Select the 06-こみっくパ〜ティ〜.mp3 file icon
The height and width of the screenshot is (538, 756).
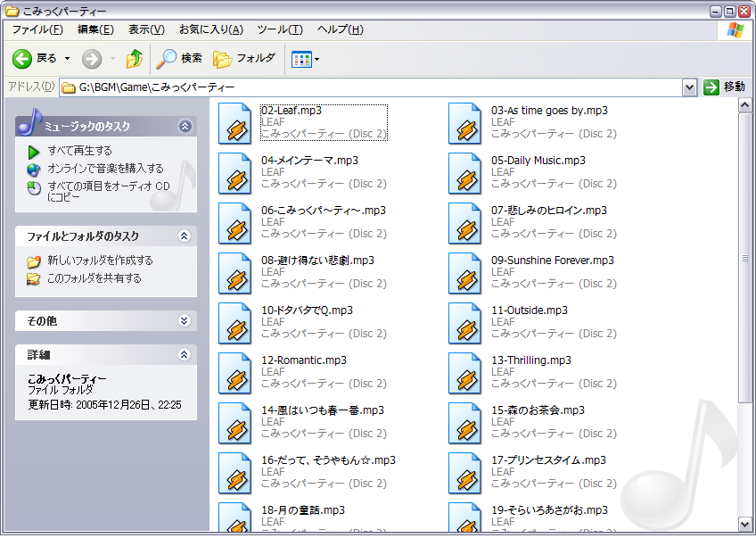click(234, 223)
